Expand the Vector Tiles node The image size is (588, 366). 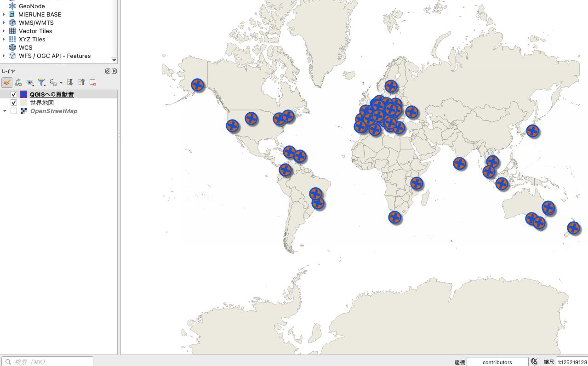pos(4,31)
